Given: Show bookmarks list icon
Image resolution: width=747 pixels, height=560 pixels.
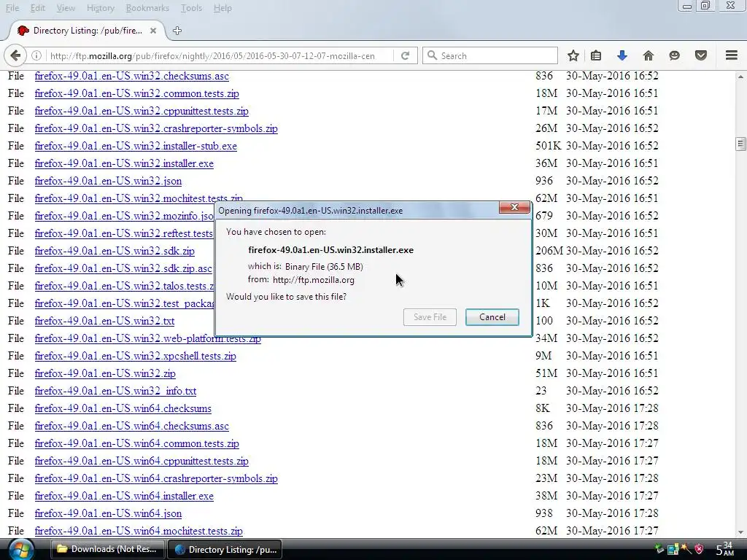Looking at the screenshot, I should [x=596, y=55].
